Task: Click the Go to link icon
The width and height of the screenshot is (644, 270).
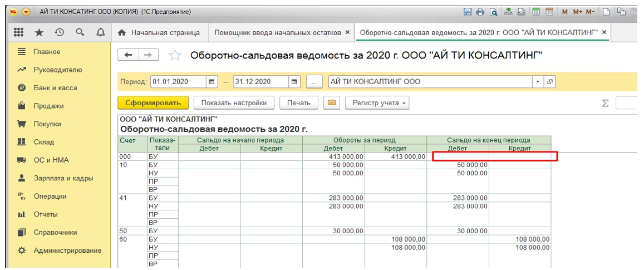Action: pos(522,12)
